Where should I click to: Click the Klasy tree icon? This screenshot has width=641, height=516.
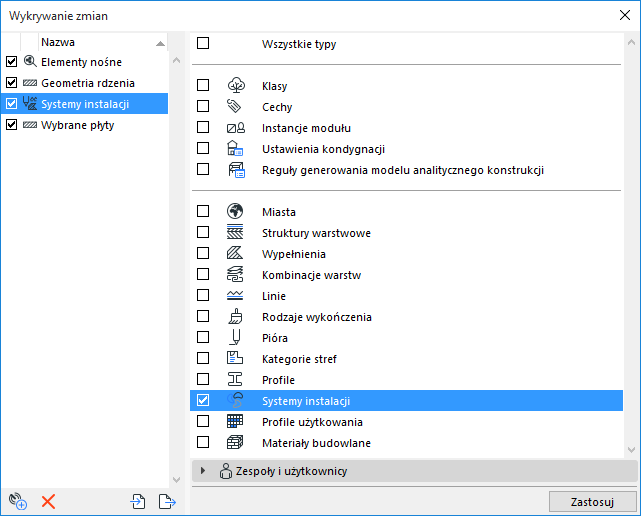[236, 85]
